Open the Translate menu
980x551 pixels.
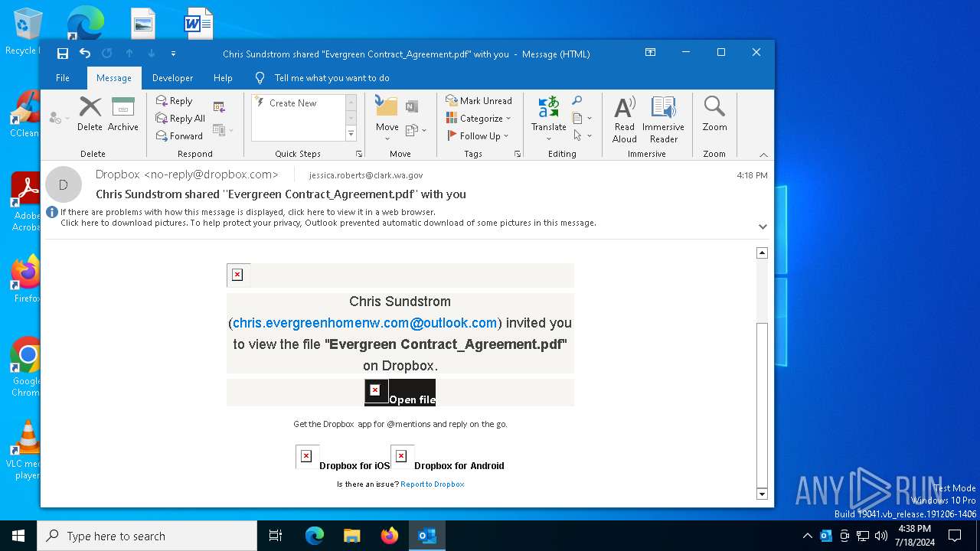coord(549,118)
